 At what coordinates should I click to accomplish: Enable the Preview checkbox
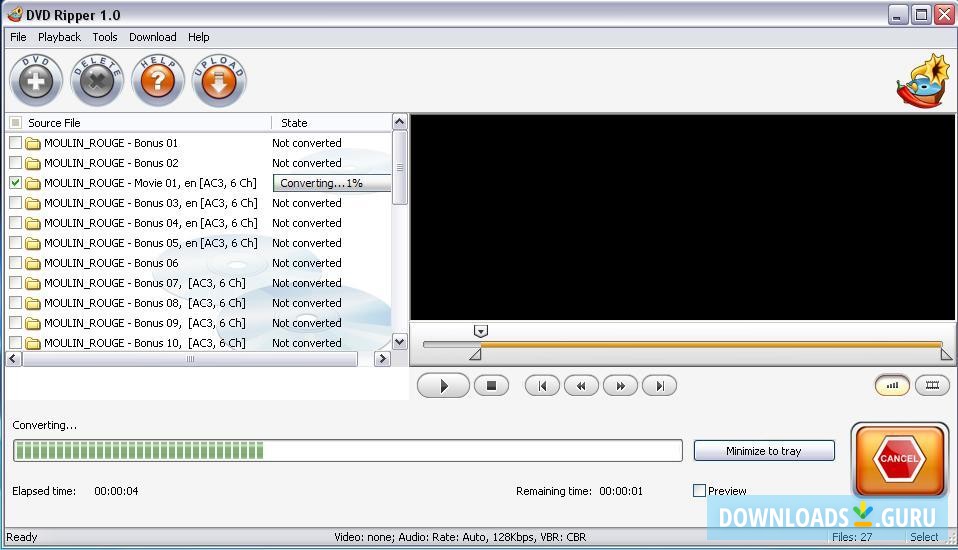coord(700,491)
